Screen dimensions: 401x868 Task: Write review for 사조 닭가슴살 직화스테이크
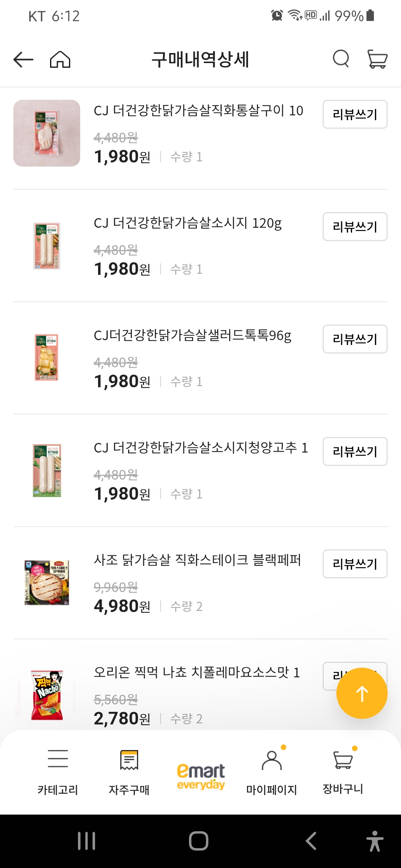[x=355, y=564]
